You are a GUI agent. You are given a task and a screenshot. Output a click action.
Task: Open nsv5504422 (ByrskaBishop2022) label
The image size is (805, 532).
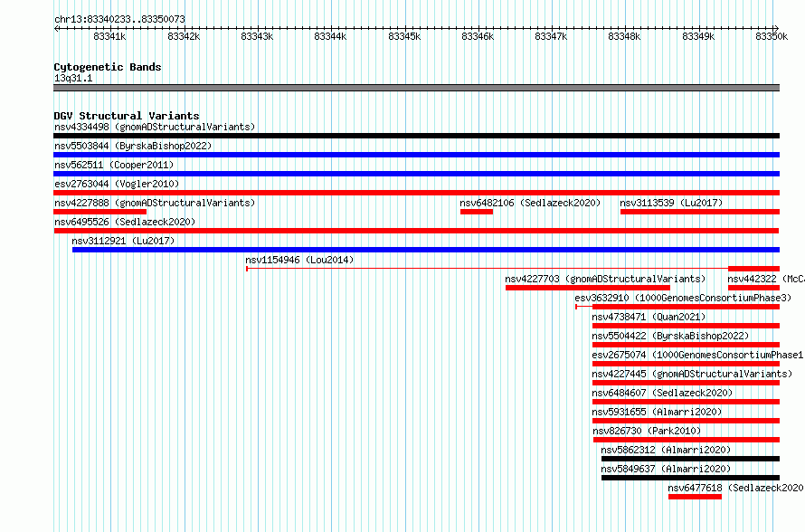click(670, 336)
